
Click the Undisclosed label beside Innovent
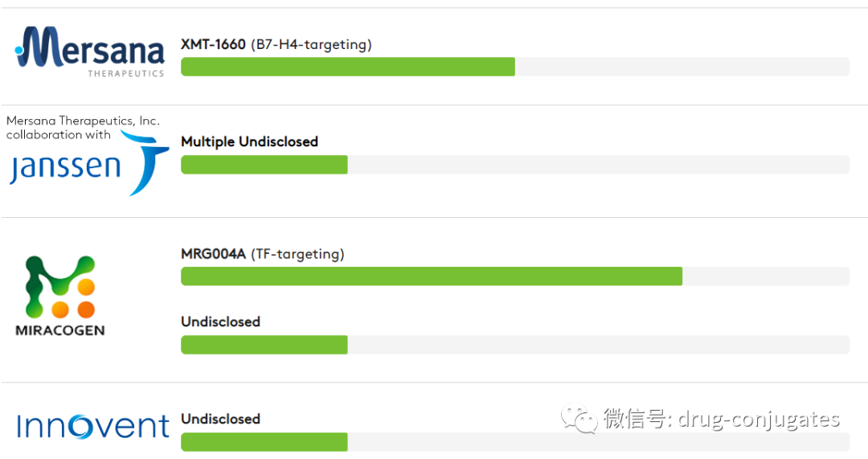point(220,419)
